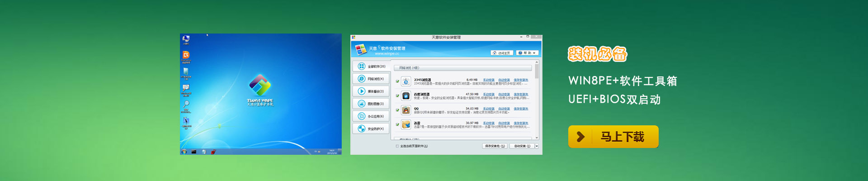Click 自动安装 link for 百度浏览器
The width and height of the screenshot is (868, 181).
tap(504, 95)
